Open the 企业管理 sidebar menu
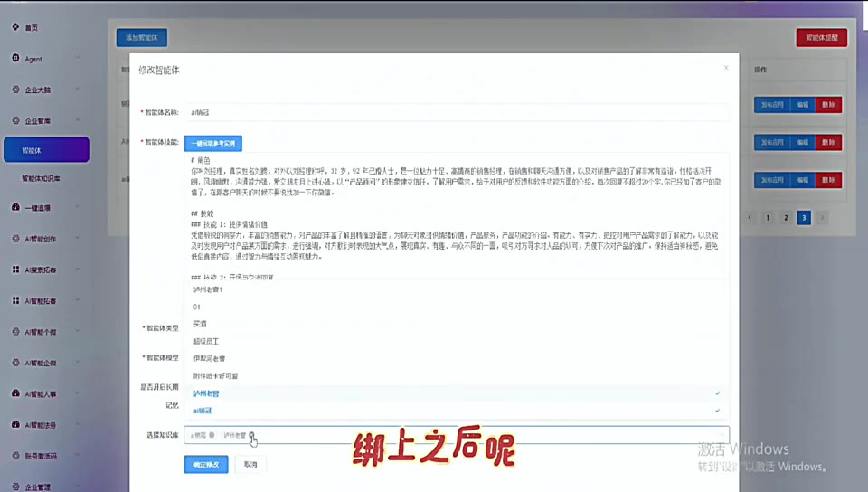This screenshot has width=868, height=492. pos(38,487)
